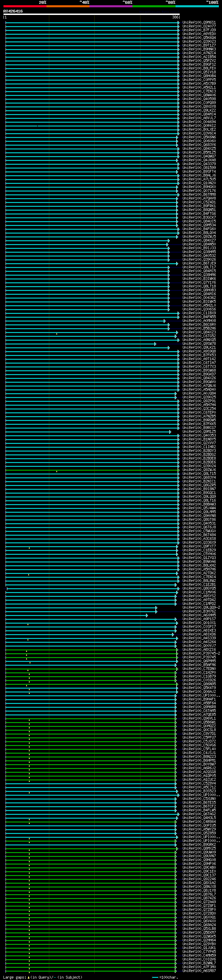Select the UniRef100_A8VJL7 label
The width and height of the screenshot is (222, 980).
(x=199, y=118)
